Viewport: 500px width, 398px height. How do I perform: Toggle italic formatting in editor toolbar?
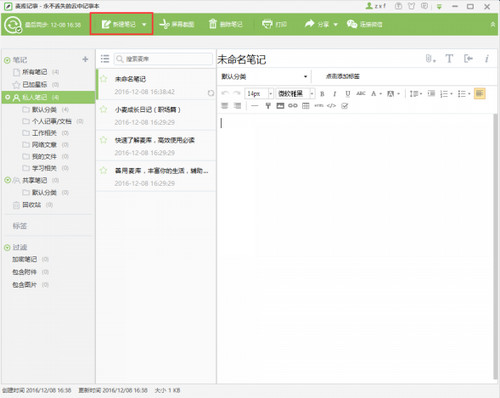(x=335, y=94)
